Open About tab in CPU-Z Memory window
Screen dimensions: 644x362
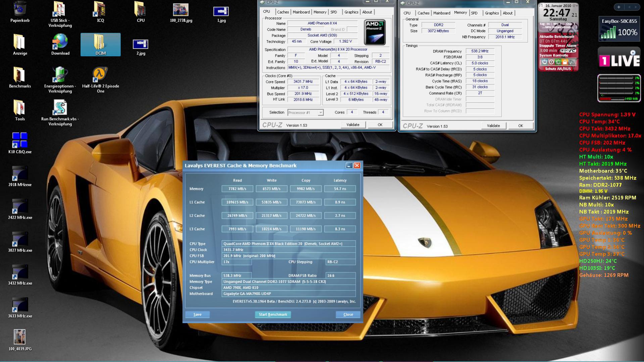point(507,13)
